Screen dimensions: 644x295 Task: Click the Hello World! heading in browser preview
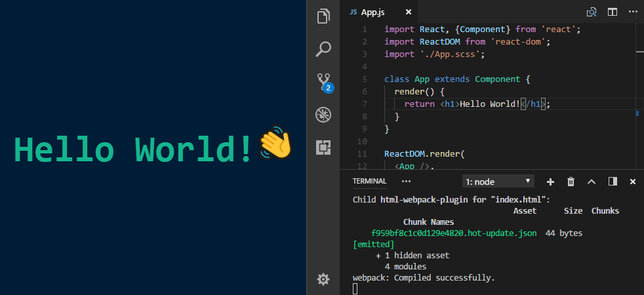133,149
